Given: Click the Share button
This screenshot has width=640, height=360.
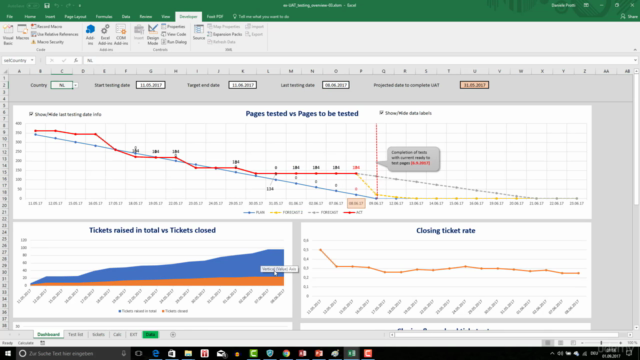Looking at the screenshot, I should 629,17.
